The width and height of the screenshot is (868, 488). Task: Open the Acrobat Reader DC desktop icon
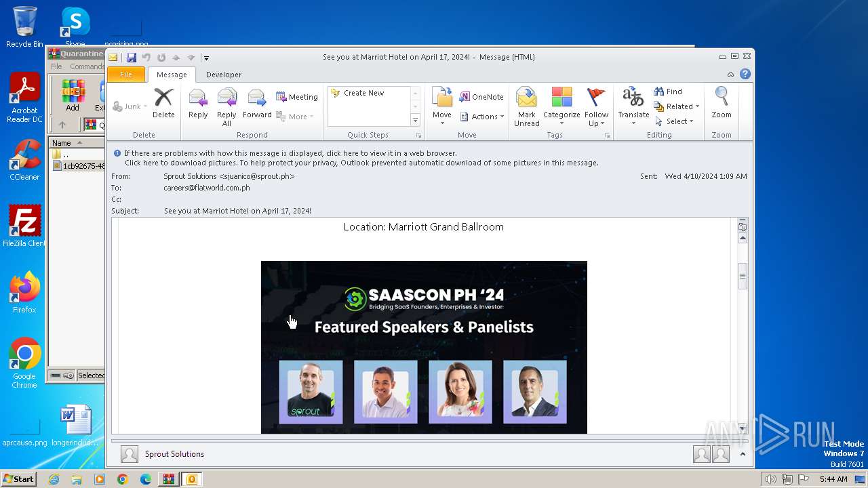(24, 98)
